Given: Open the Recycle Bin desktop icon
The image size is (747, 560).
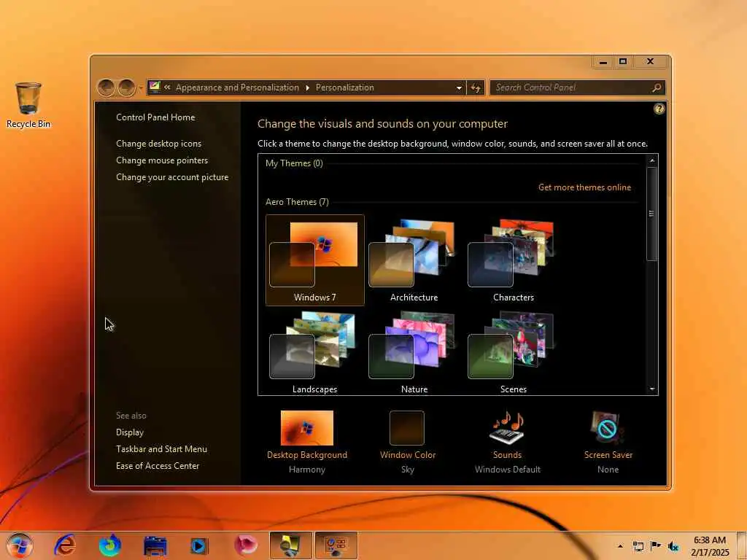Looking at the screenshot, I should 28,105.
